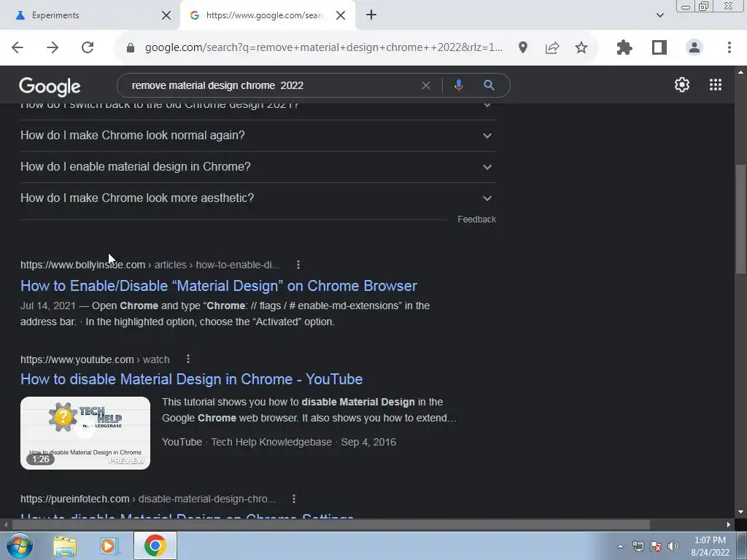Open the taskbar clock showing 1:07 PM
Viewport: 747px width, 560px height.
coord(710,546)
